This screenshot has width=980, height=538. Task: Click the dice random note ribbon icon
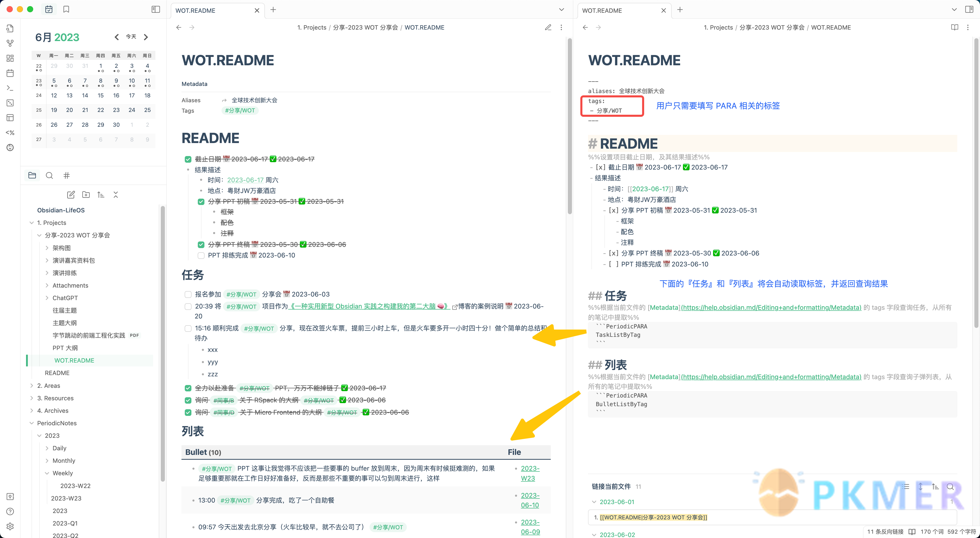coord(10,103)
